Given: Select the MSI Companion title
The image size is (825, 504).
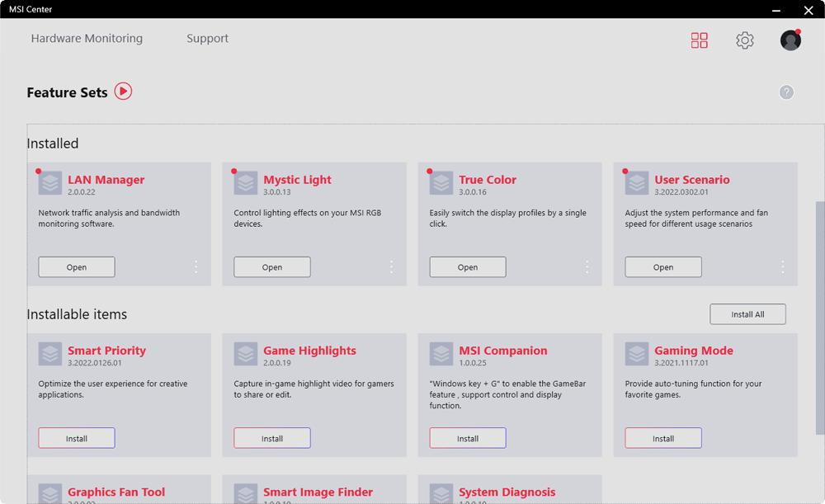Looking at the screenshot, I should pyautogui.click(x=503, y=351).
